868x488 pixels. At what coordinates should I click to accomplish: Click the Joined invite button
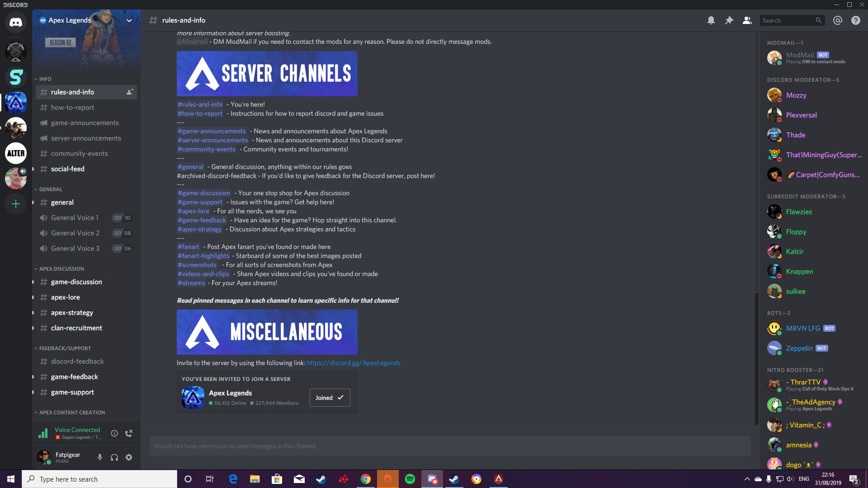point(330,398)
